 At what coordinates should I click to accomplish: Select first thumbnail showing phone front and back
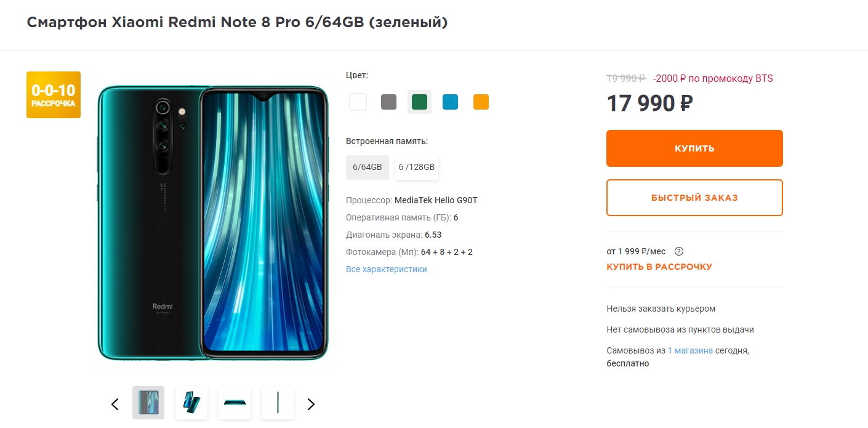point(148,403)
